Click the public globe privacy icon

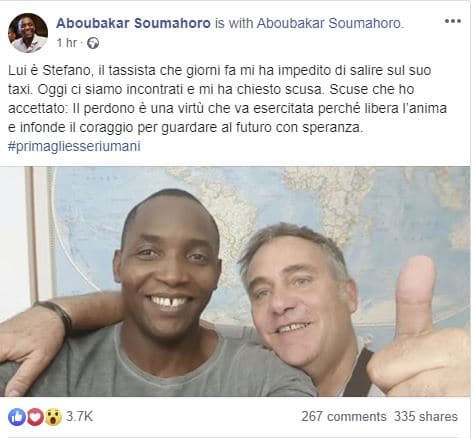[93, 43]
